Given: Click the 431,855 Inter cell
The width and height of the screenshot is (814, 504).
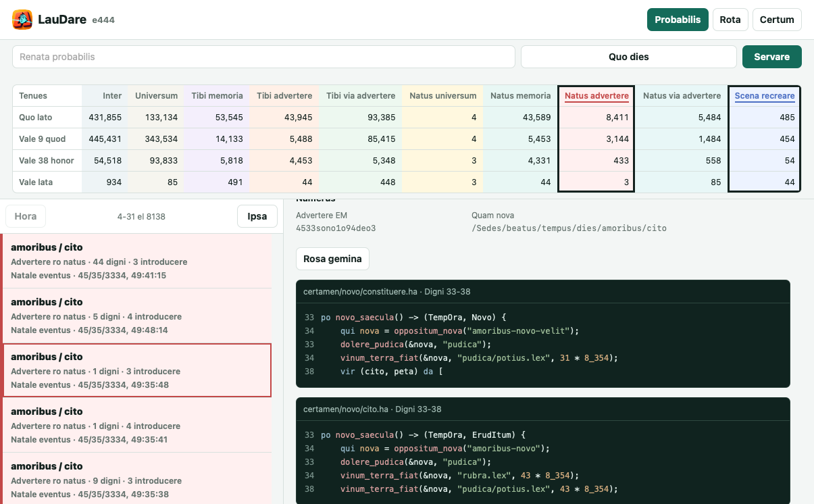Looking at the screenshot, I should coord(105,118).
